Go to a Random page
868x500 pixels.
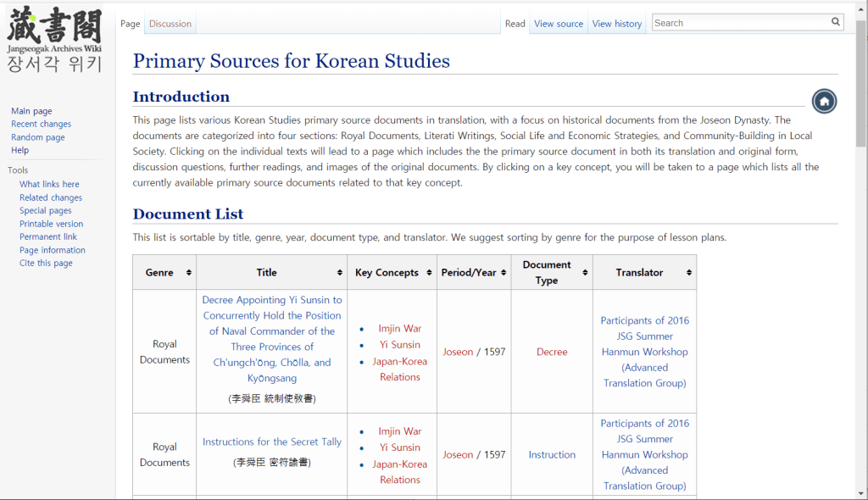click(37, 137)
